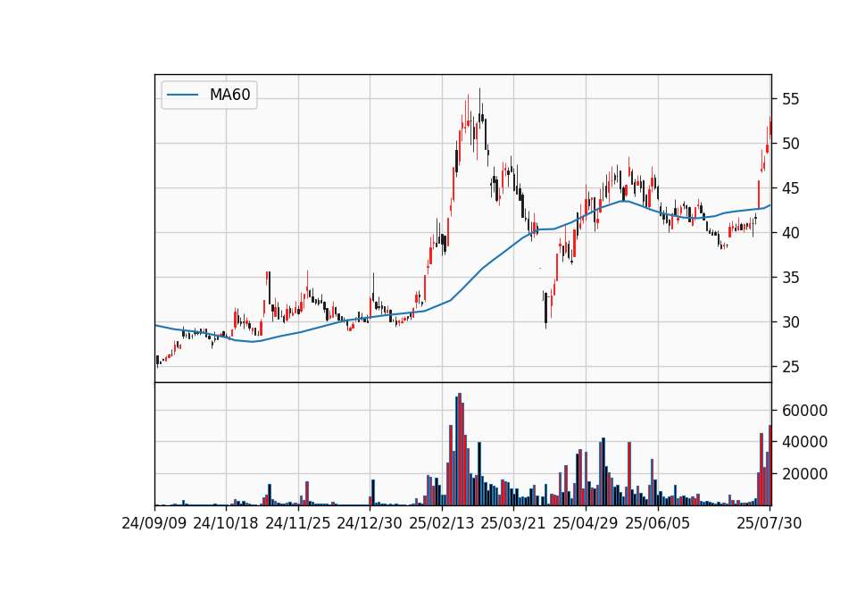Click the 45 price axis label
Viewport: 857px width, 616px height.
coord(790,188)
